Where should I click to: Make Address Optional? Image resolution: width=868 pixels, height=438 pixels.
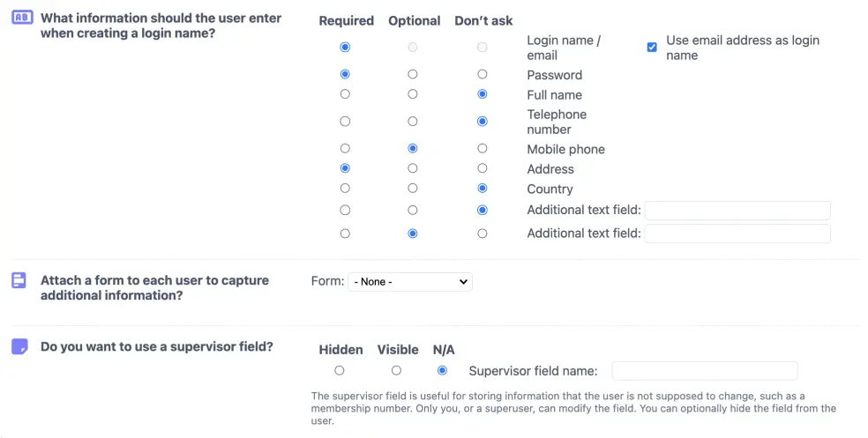[413, 168]
